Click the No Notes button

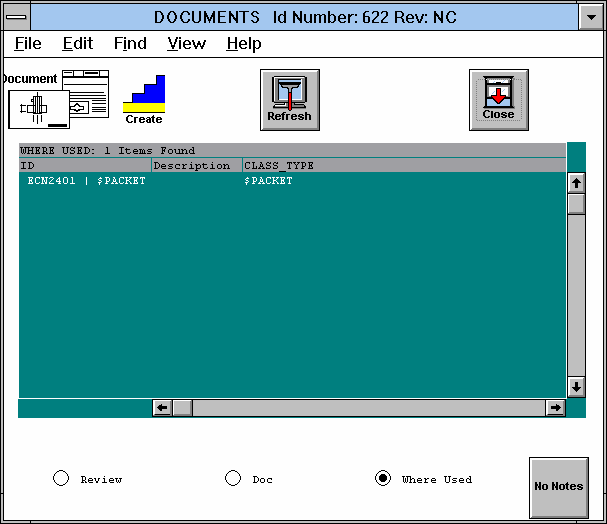coord(558,487)
